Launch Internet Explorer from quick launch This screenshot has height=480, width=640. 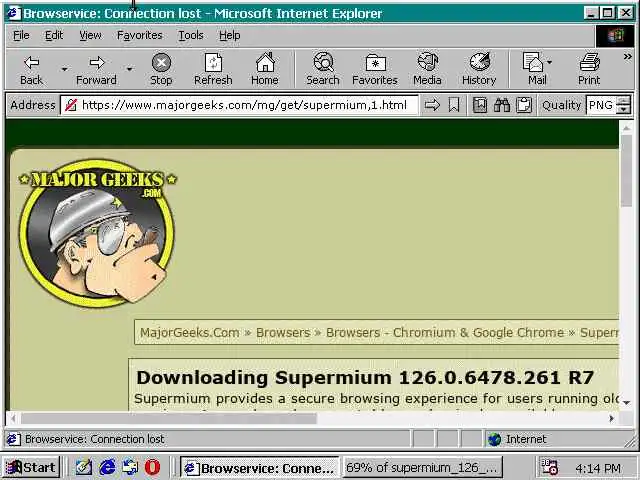click(x=107, y=467)
